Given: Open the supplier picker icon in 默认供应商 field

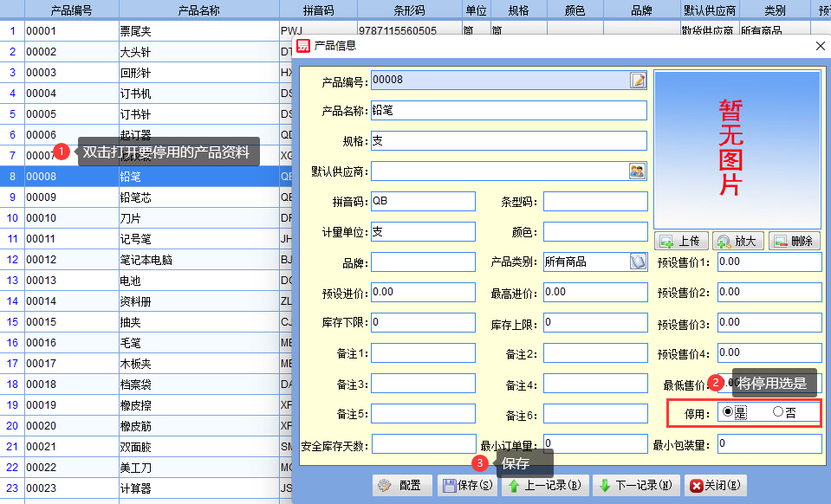Looking at the screenshot, I should (x=637, y=171).
